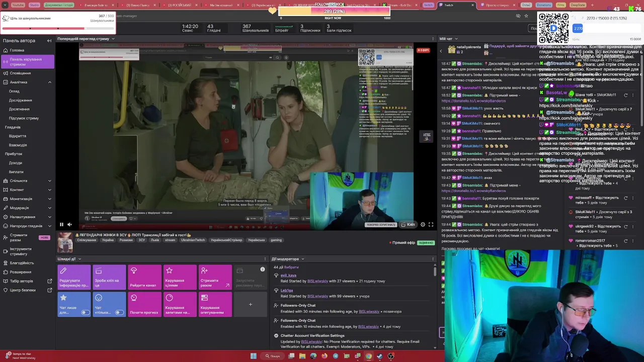
Task: Click Стримити разом quick action tile
Action: (x=215, y=278)
